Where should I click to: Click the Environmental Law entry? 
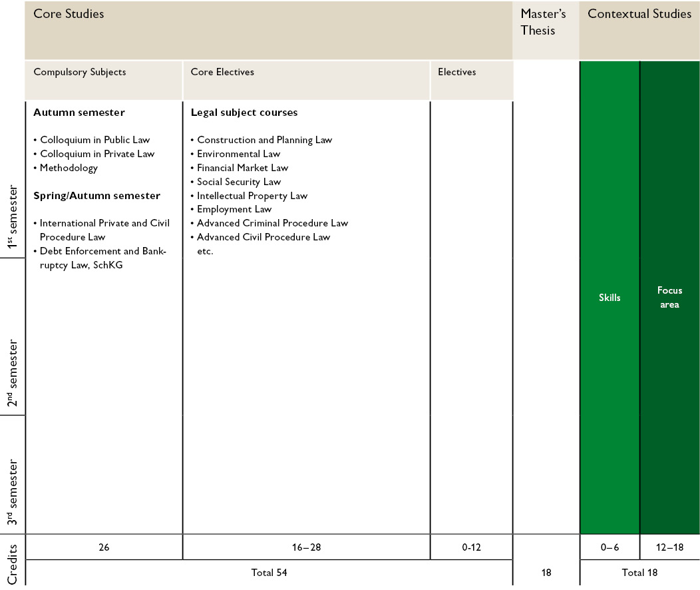(x=238, y=154)
